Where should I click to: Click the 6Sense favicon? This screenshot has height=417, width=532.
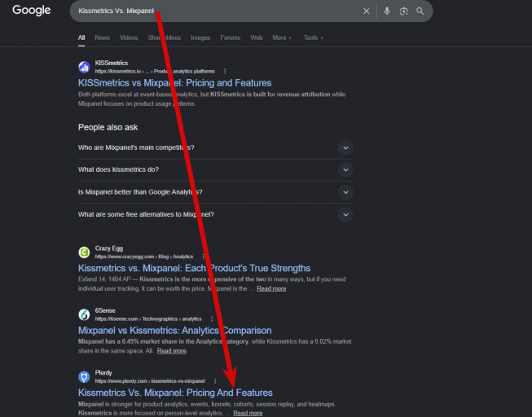click(x=84, y=314)
